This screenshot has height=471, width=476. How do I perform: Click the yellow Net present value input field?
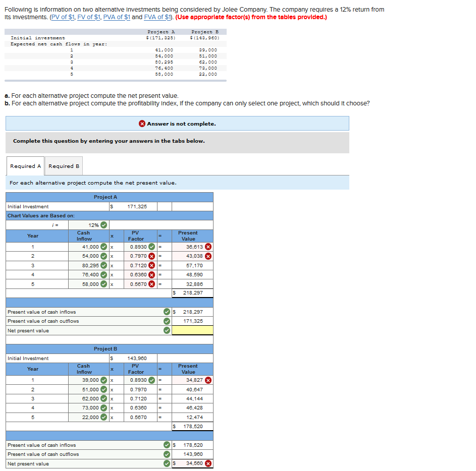click(192, 331)
